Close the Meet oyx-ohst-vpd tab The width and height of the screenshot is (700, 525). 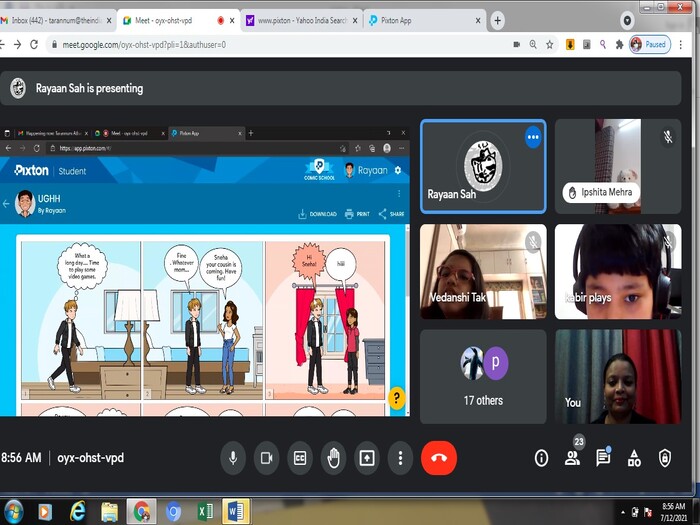pos(232,21)
